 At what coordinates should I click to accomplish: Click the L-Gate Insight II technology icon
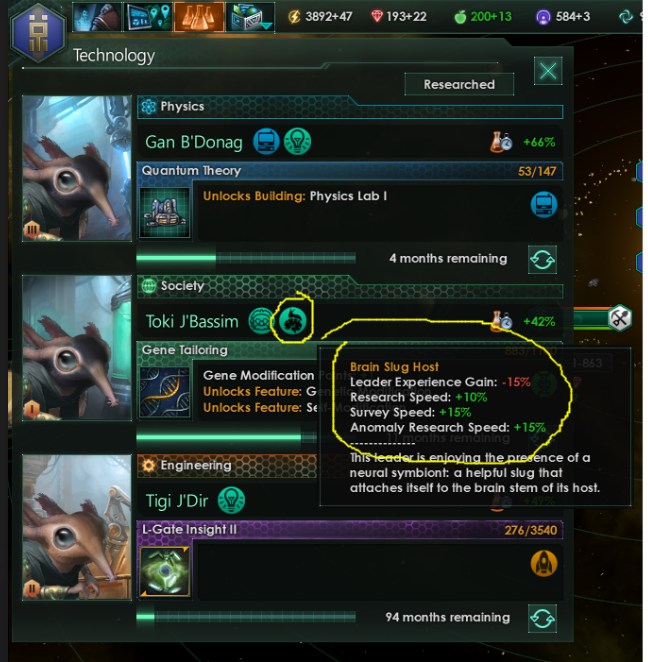[165, 571]
